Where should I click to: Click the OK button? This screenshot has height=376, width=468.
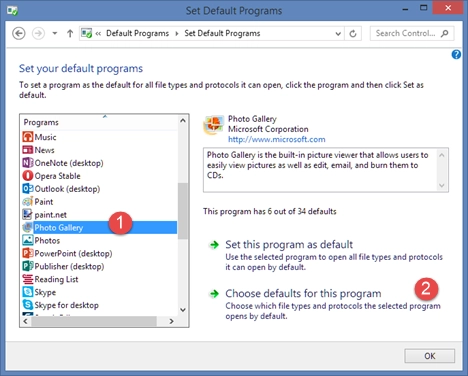click(430, 356)
